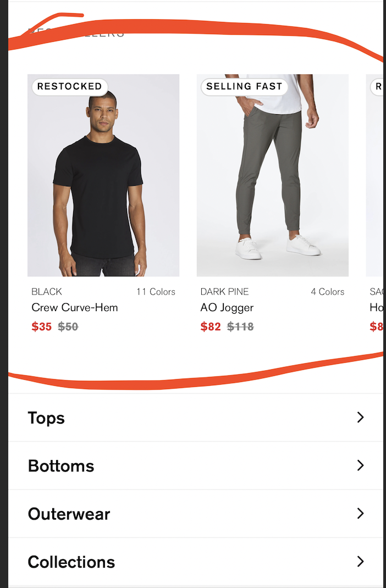Click the BLACK color label
This screenshot has width=386, height=588.
[47, 292]
